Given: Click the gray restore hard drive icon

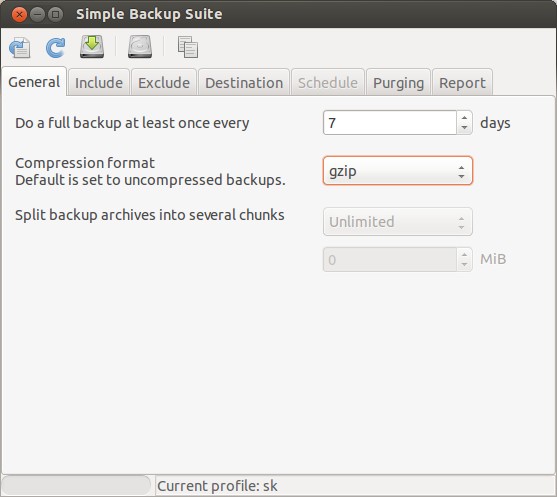Looking at the screenshot, I should [x=140, y=47].
